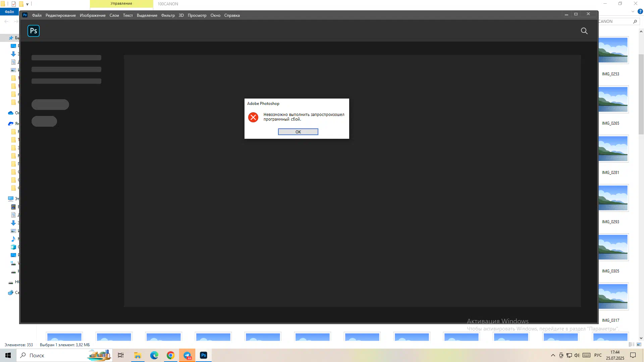Click the small Ps icon in Photoshop title bar
Screen dimensions: 644x362
tap(25, 15)
